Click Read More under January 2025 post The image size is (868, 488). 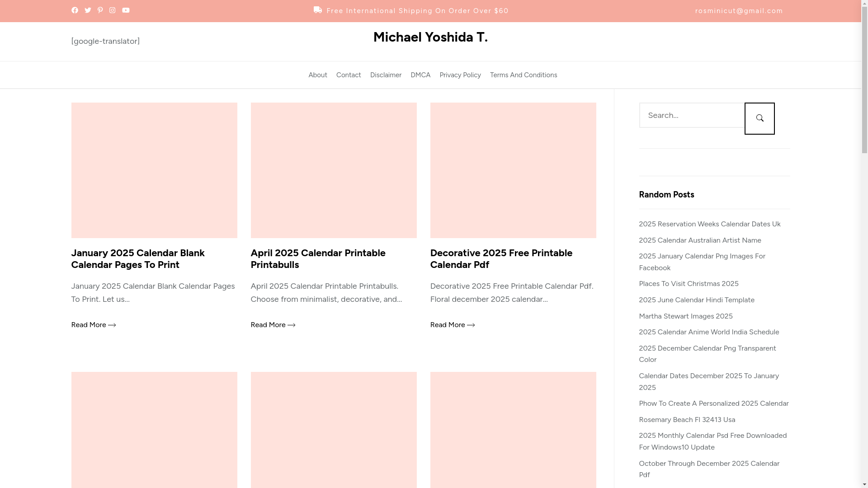point(93,325)
